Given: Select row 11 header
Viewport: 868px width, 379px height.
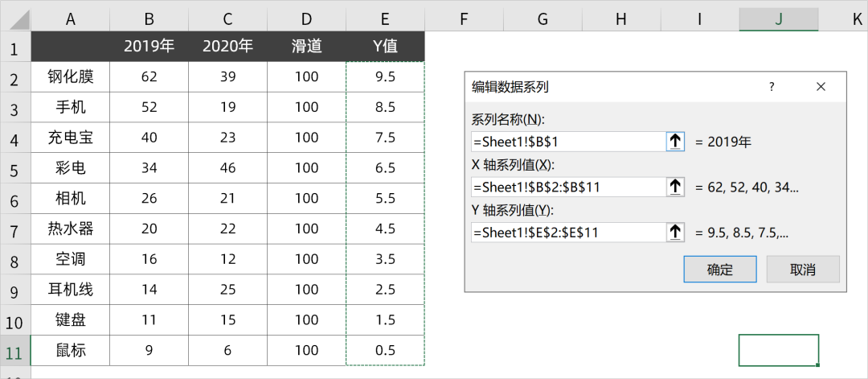Looking at the screenshot, I should click(x=15, y=350).
